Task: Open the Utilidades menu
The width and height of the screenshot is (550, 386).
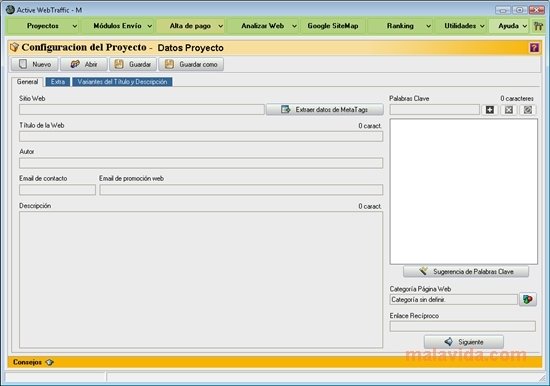Action: click(x=460, y=26)
